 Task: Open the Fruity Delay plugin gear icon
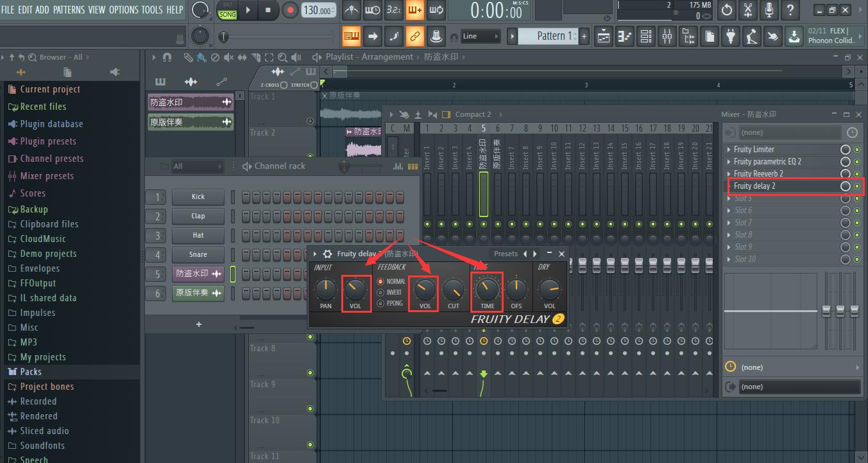[327, 254]
